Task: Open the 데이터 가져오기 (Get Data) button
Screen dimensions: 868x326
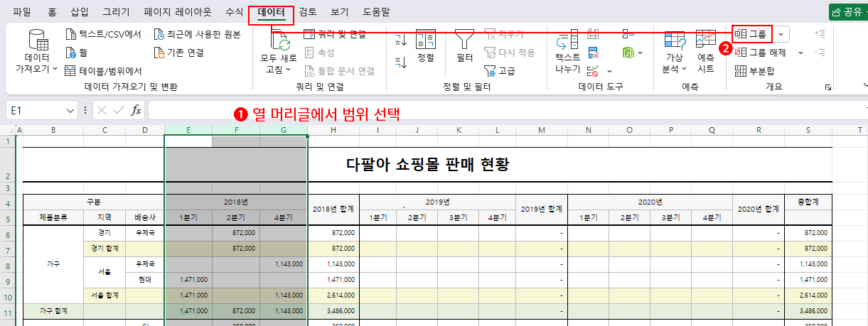Action: tap(36, 52)
